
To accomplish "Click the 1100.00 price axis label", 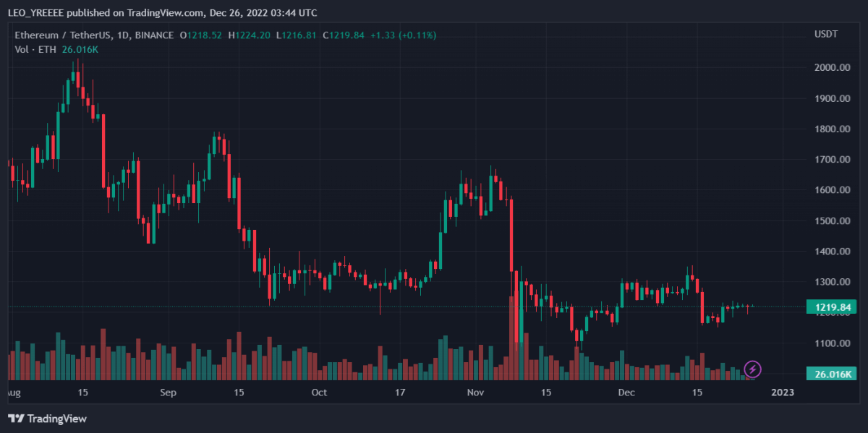I will [832, 343].
